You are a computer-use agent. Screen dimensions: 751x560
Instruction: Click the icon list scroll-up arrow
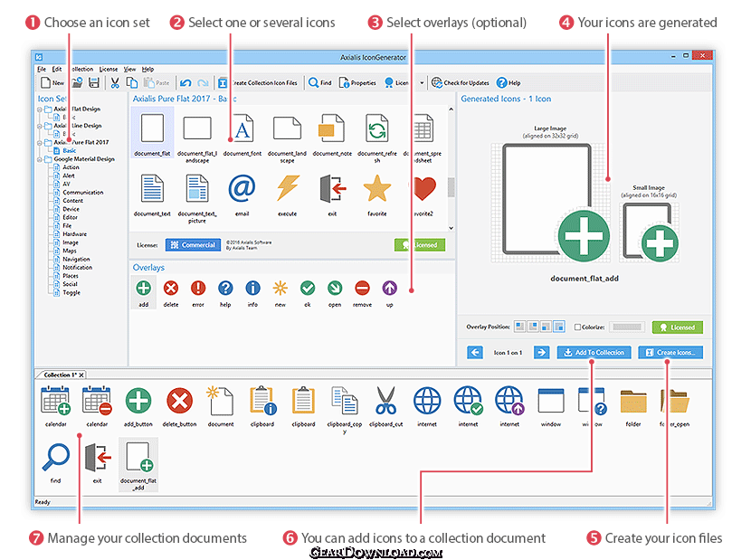click(x=451, y=109)
